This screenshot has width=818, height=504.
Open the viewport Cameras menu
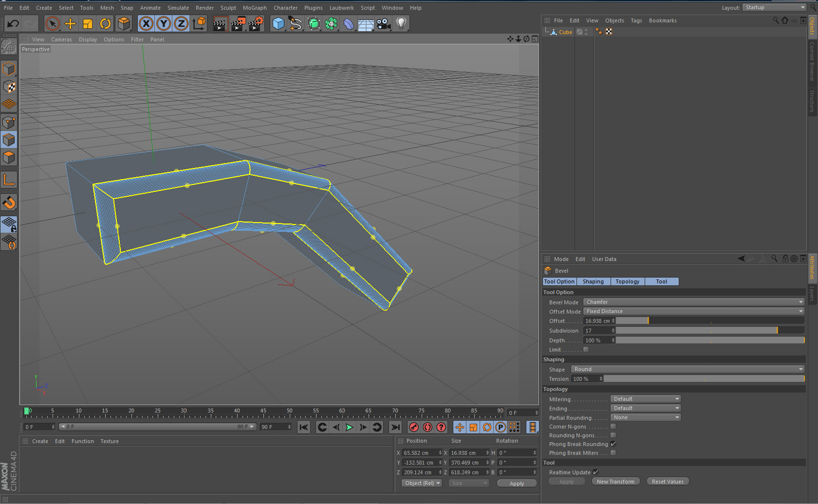(x=61, y=39)
